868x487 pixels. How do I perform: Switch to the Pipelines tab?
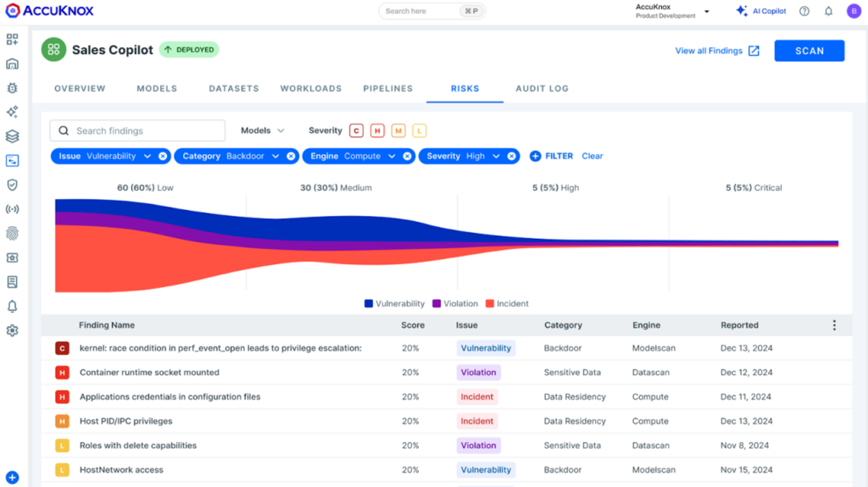[x=387, y=88]
